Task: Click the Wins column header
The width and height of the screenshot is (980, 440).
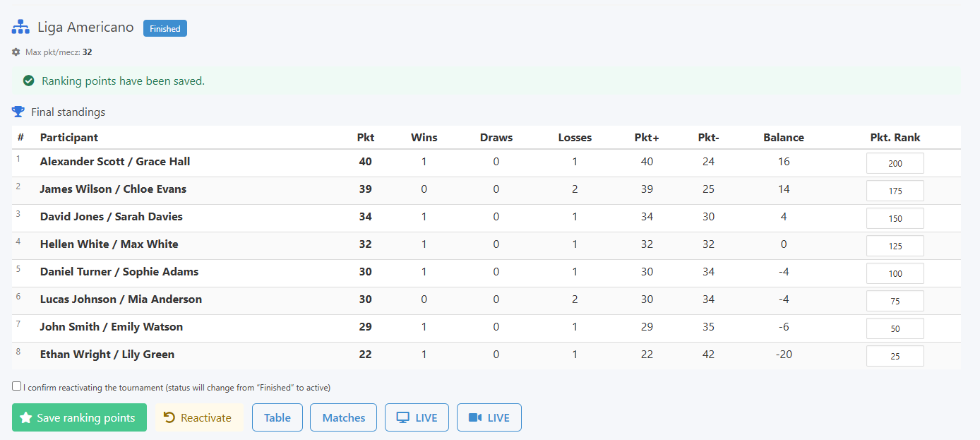Action: point(424,138)
